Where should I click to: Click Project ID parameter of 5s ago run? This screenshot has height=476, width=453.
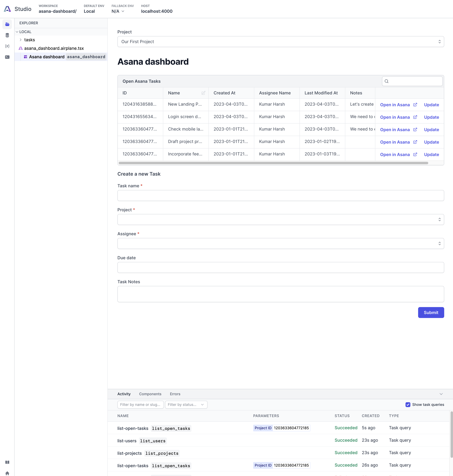[282, 428]
